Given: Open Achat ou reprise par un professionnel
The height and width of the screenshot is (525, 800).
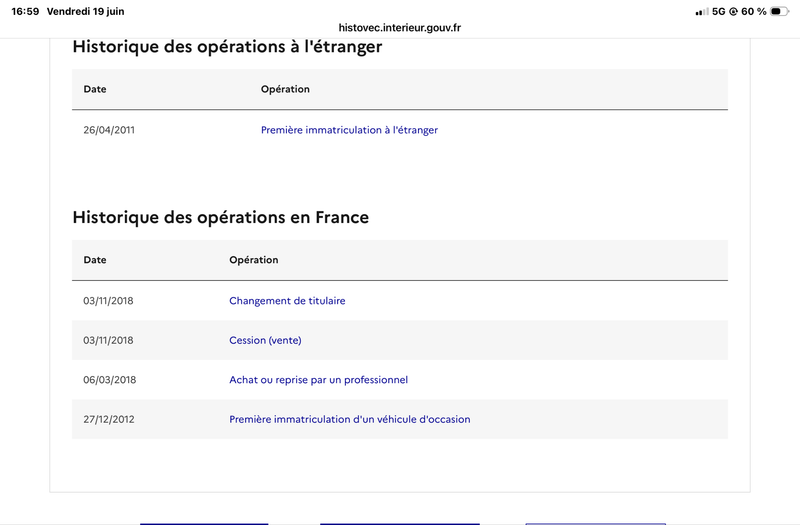Looking at the screenshot, I should click(x=318, y=380).
